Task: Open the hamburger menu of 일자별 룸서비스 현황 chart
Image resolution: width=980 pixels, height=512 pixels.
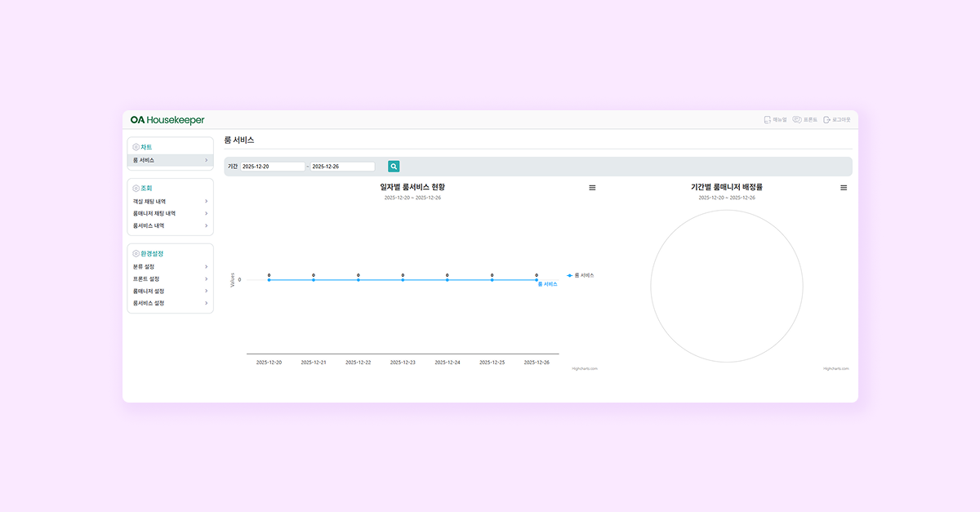Action: [x=592, y=188]
